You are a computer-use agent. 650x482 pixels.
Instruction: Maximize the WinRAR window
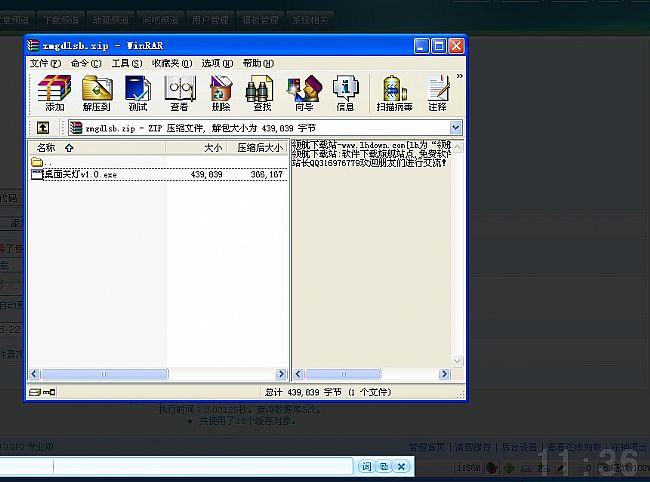pyautogui.click(x=439, y=46)
